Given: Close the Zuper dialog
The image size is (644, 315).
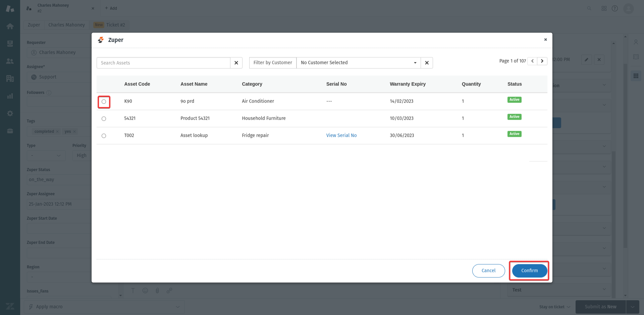Looking at the screenshot, I should tap(545, 40).
